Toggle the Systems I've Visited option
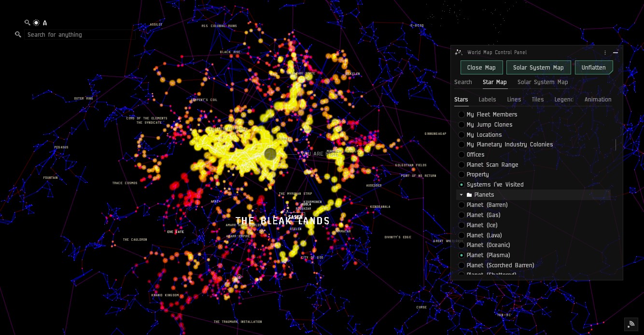Image resolution: width=644 pixels, height=335 pixels. pos(462,185)
